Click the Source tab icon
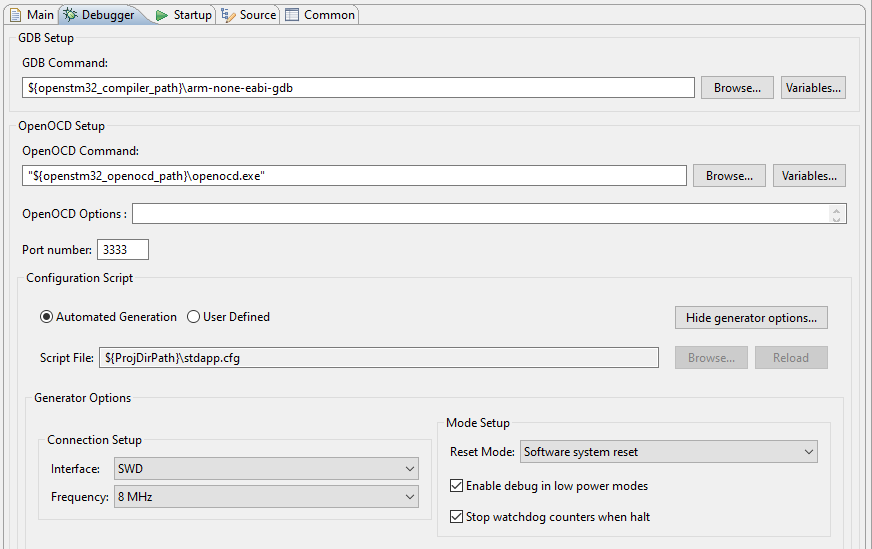 click(228, 15)
